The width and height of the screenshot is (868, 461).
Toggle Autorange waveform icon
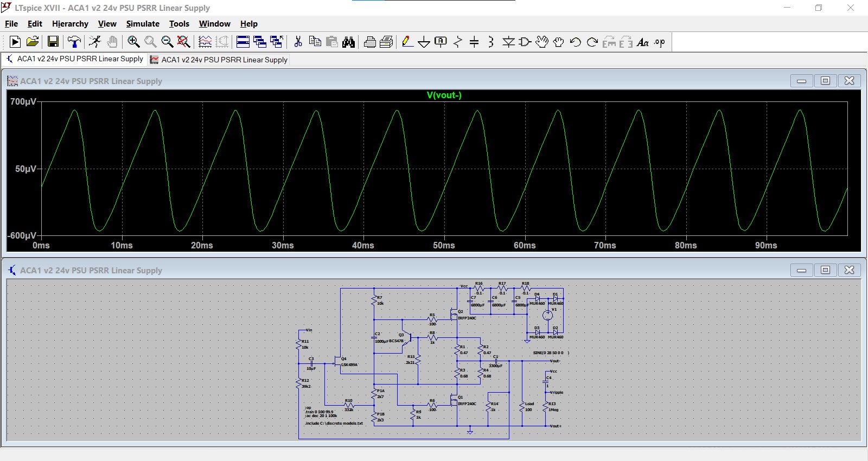coord(205,42)
